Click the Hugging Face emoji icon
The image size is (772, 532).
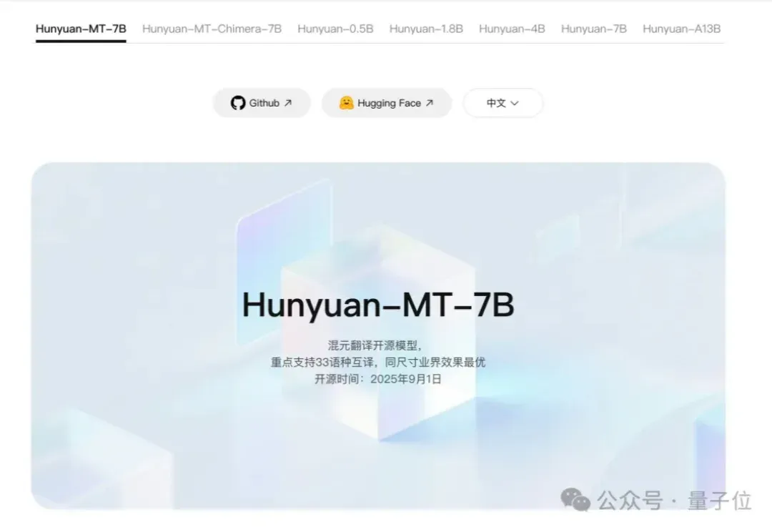(346, 103)
